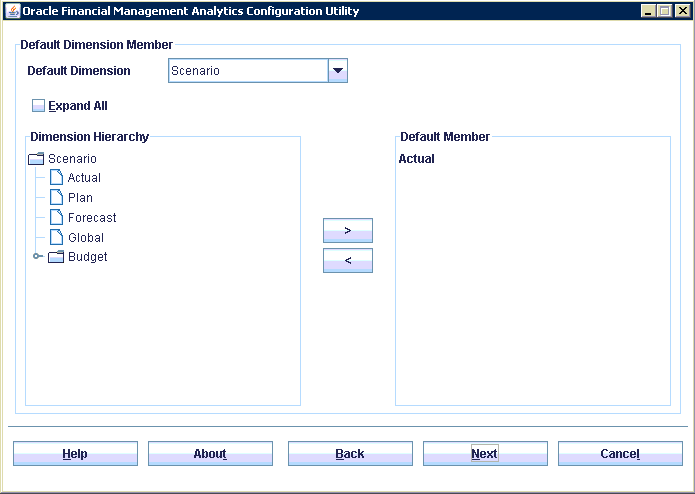Image resolution: width=695 pixels, height=494 pixels.
Task: Select the Budget node label
Action: click(x=88, y=257)
